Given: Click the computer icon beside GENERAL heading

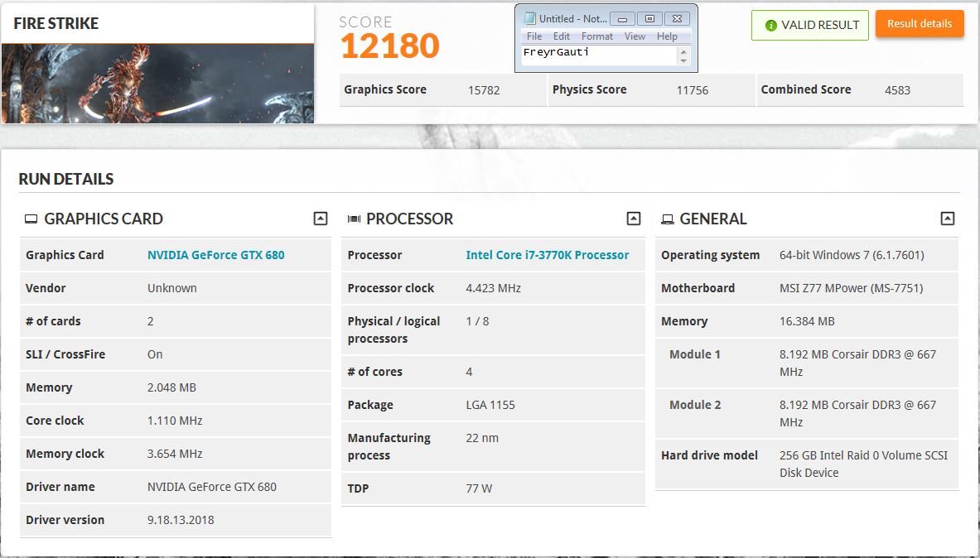Looking at the screenshot, I should tap(667, 219).
